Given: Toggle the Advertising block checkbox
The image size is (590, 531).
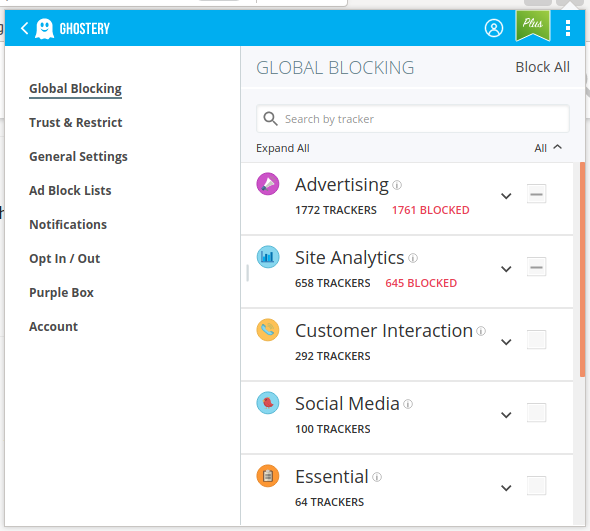Looking at the screenshot, I should 536,194.
